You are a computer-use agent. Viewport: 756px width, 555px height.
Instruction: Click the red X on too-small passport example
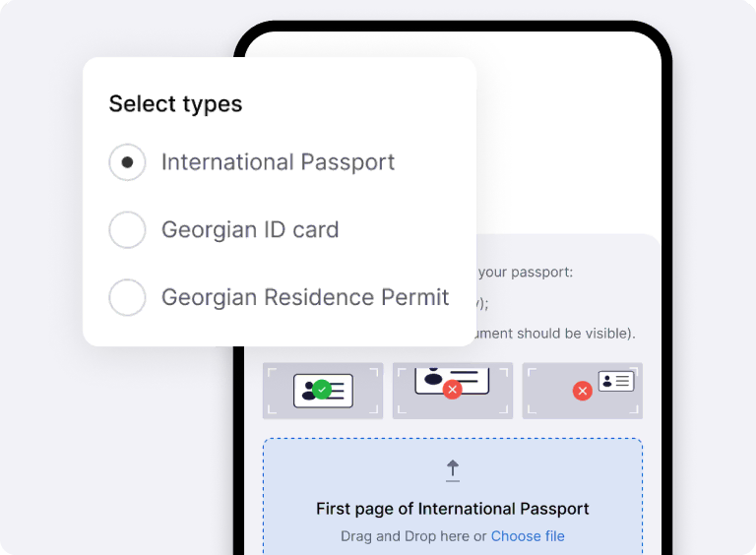(x=582, y=391)
